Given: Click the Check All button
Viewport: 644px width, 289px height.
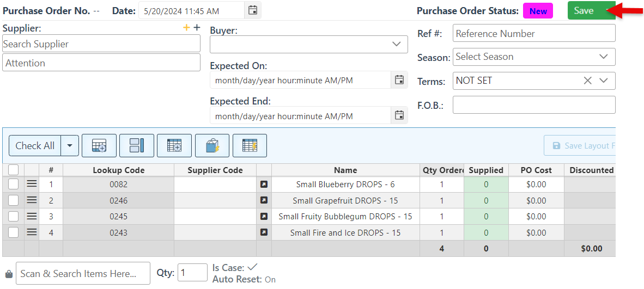Looking at the screenshot, I should 35,146.
